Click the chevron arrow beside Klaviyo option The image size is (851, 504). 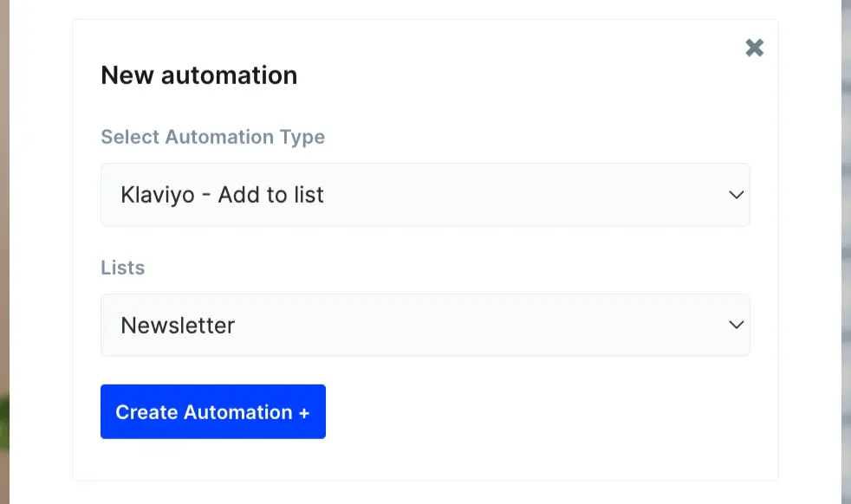736,195
